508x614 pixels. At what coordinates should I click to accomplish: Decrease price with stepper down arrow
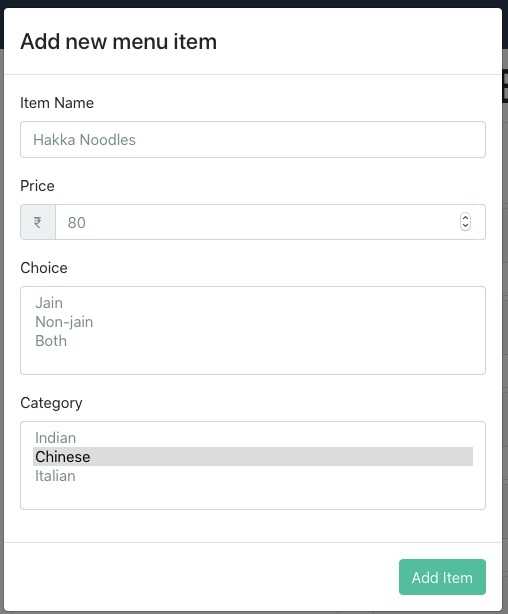tap(465, 226)
